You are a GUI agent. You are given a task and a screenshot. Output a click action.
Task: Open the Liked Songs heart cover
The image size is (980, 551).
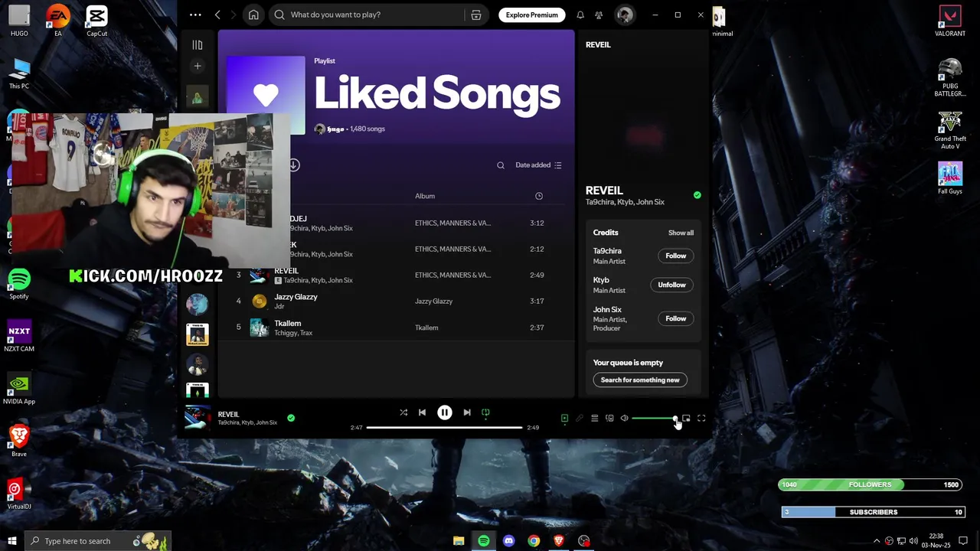tap(266, 95)
